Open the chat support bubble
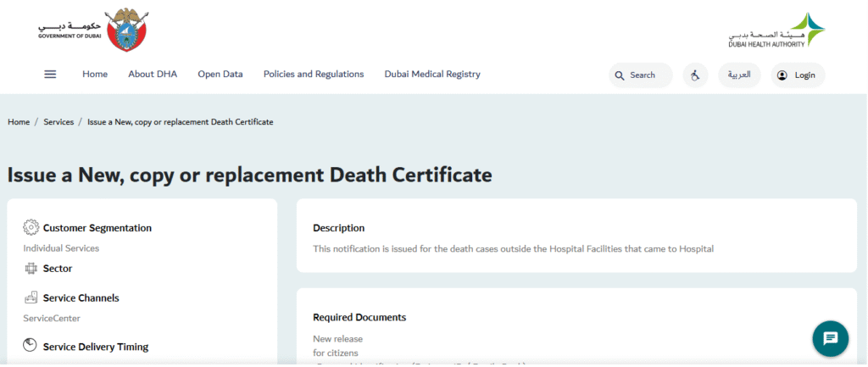868x367 pixels. 830,338
